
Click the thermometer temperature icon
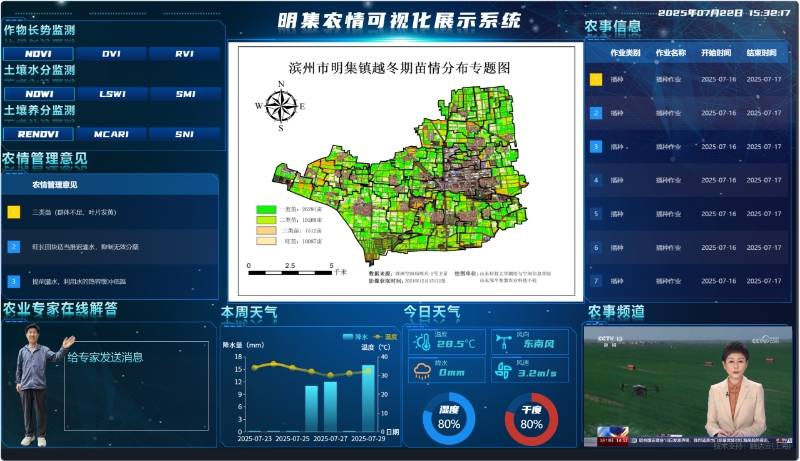[x=422, y=343]
